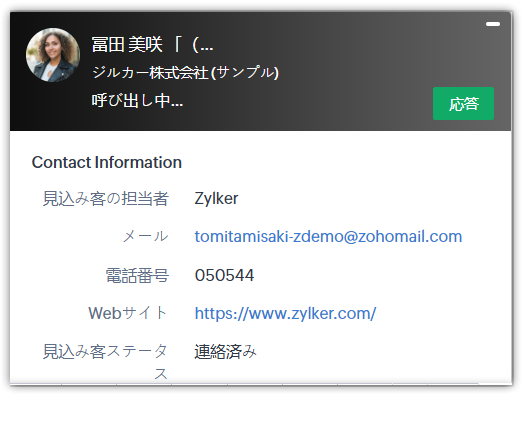
Task: Minimize the call popup window
Action: (x=493, y=24)
